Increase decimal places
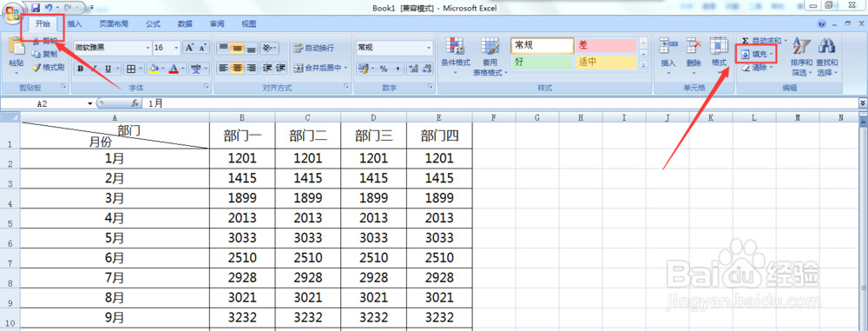The width and height of the screenshot is (868, 331). [x=413, y=68]
